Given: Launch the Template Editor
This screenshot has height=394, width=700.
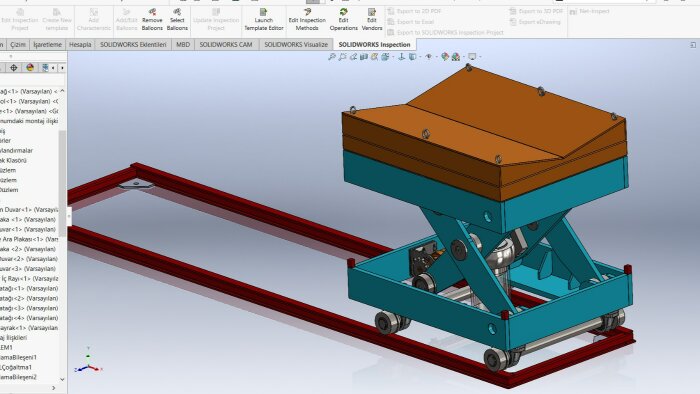Looking at the screenshot, I should coord(264,20).
